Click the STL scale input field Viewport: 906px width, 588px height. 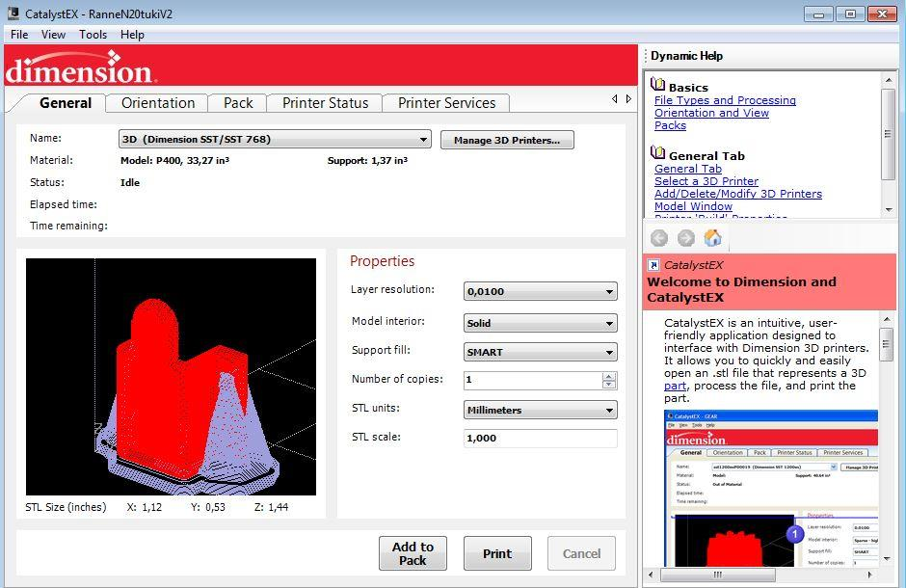[x=541, y=438]
